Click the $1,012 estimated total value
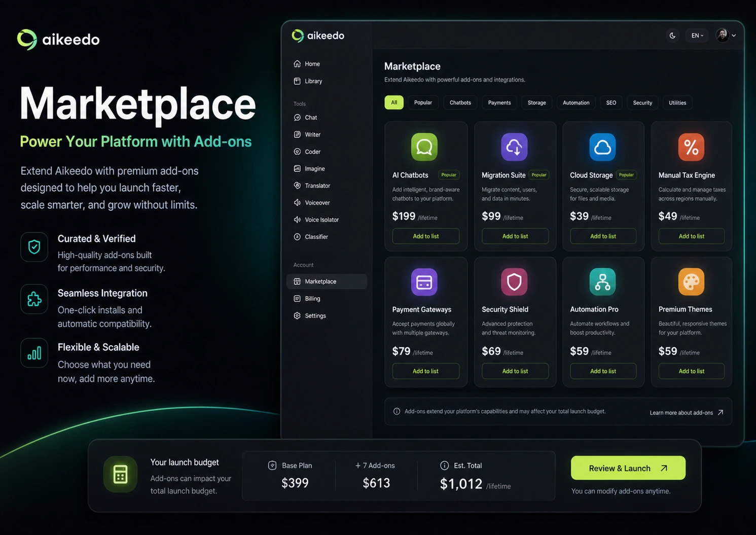 [461, 484]
